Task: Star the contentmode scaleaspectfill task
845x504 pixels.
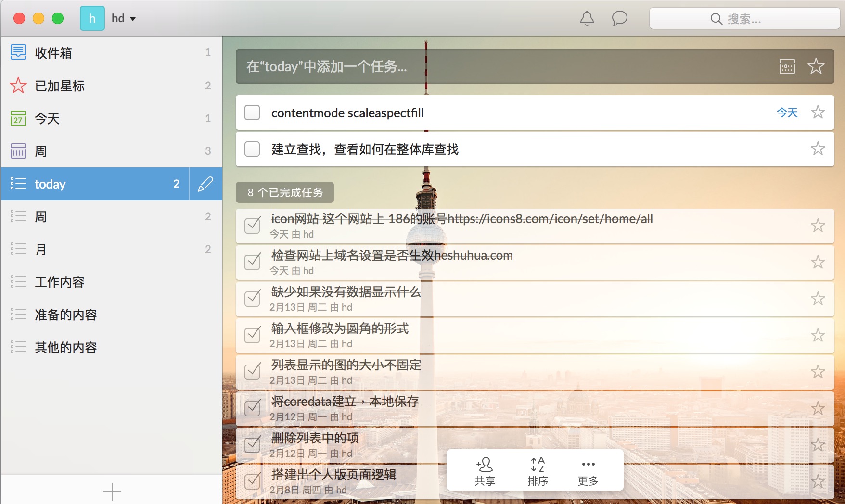Action: pyautogui.click(x=818, y=113)
